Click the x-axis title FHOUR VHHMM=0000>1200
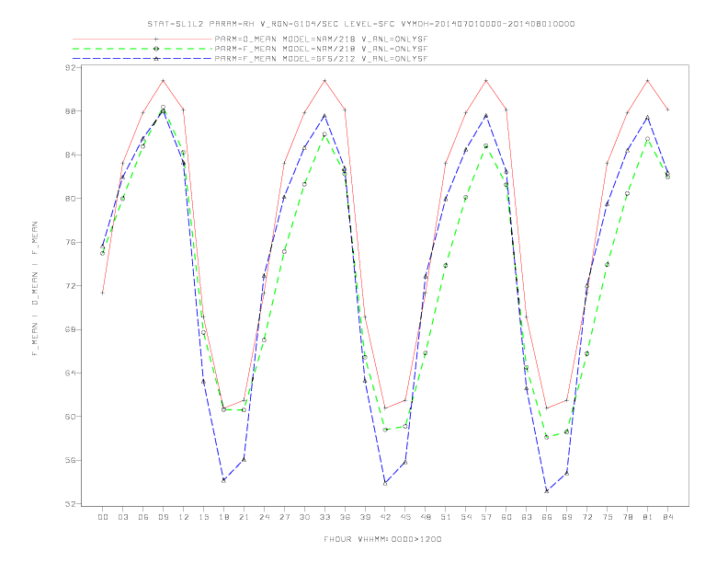 pyautogui.click(x=382, y=539)
